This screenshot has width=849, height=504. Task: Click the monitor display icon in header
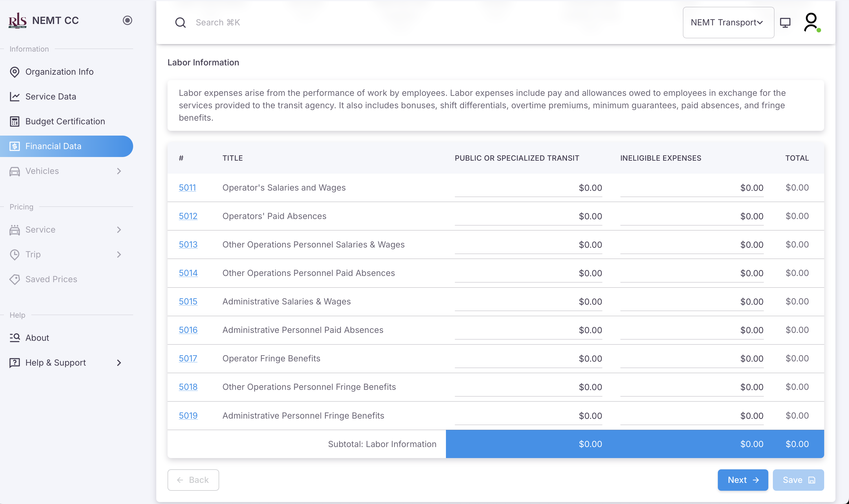click(x=785, y=23)
